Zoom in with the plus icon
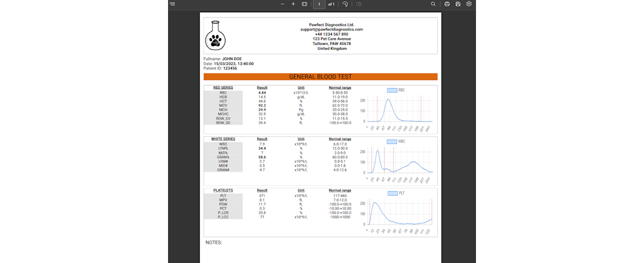Image resolution: width=644 pixels, height=263 pixels. pos(293,4)
